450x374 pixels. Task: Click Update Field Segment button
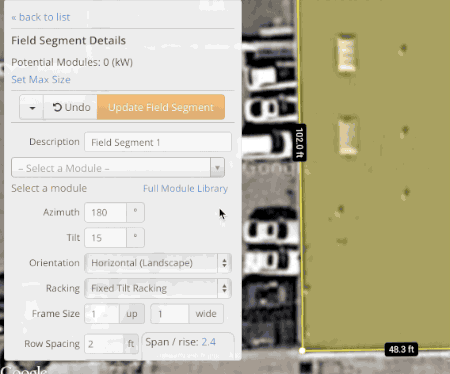click(x=161, y=107)
